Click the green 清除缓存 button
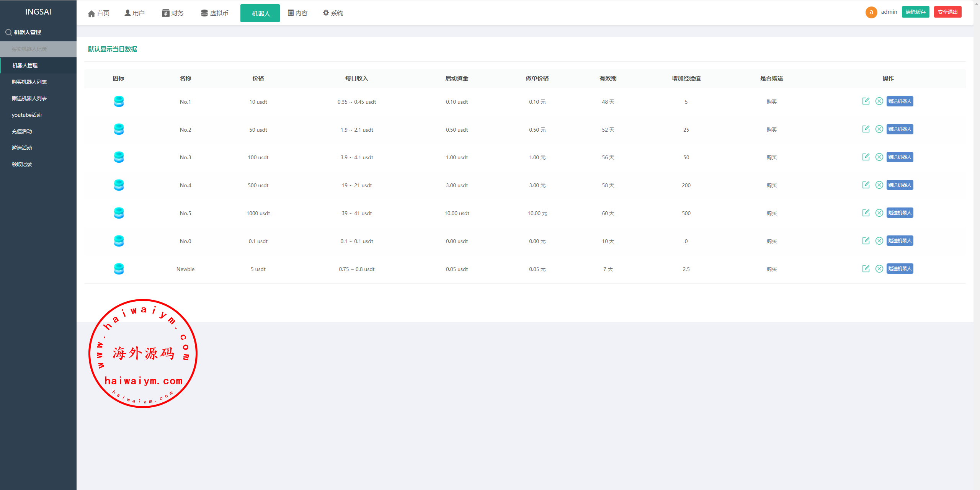980x490 pixels. pos(915,12)
